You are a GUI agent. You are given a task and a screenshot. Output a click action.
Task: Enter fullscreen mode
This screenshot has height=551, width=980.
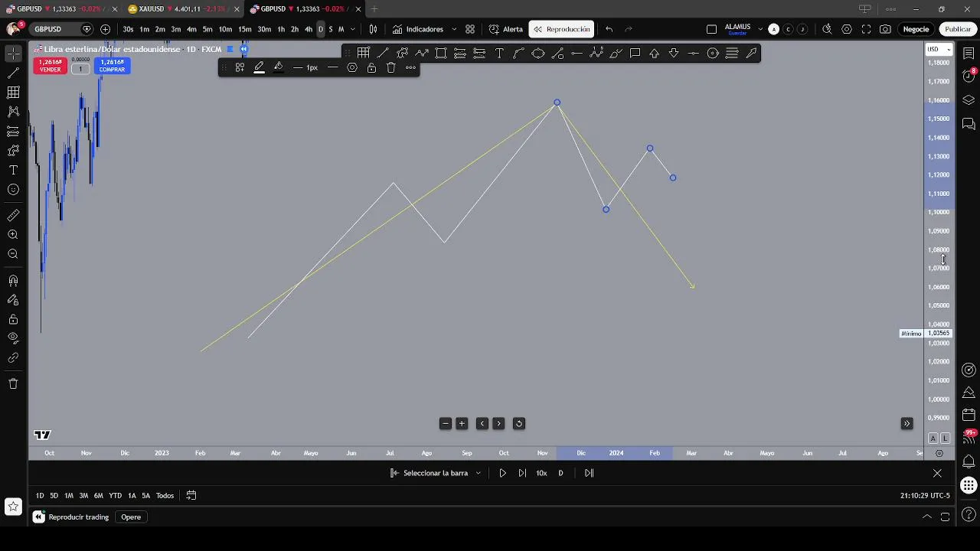click(x=866, y=29)
